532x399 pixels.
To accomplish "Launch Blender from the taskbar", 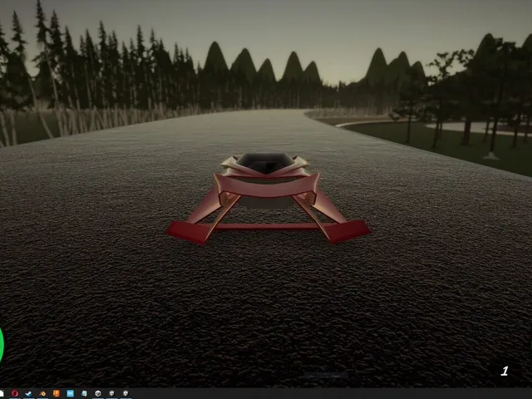I will coord(42,393).
